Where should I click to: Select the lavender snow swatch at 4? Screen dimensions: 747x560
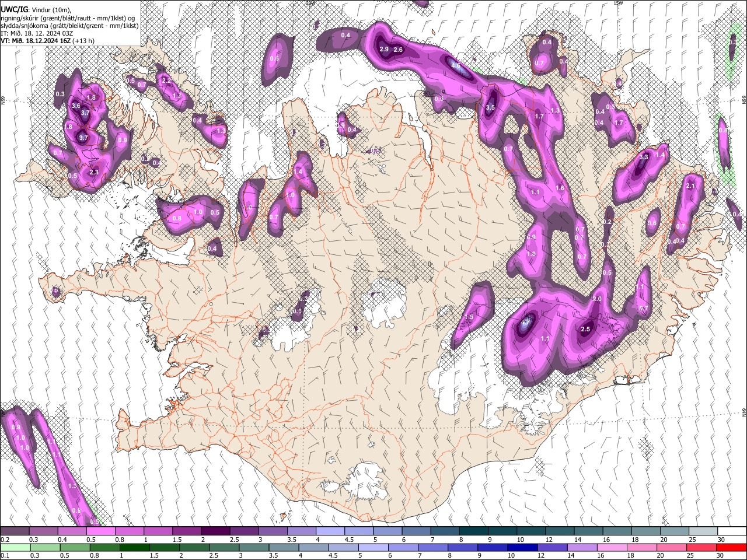click(330, 531)
